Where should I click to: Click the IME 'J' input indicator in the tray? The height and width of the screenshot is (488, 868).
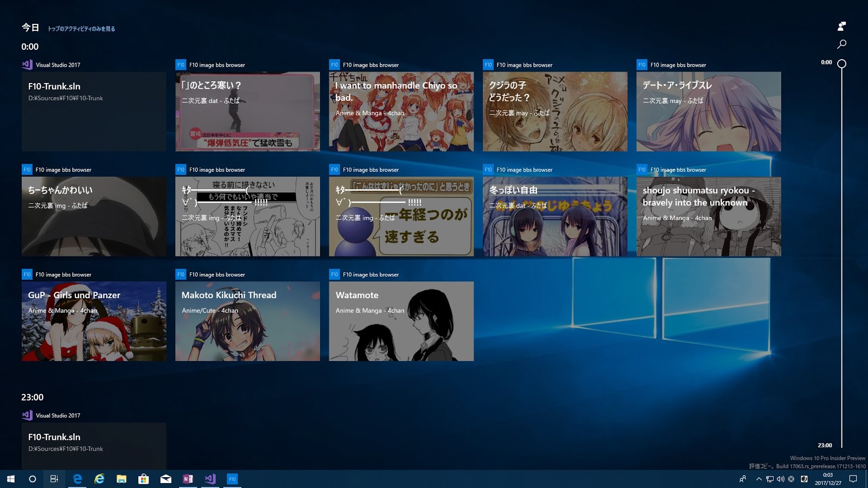pos(804,479)
